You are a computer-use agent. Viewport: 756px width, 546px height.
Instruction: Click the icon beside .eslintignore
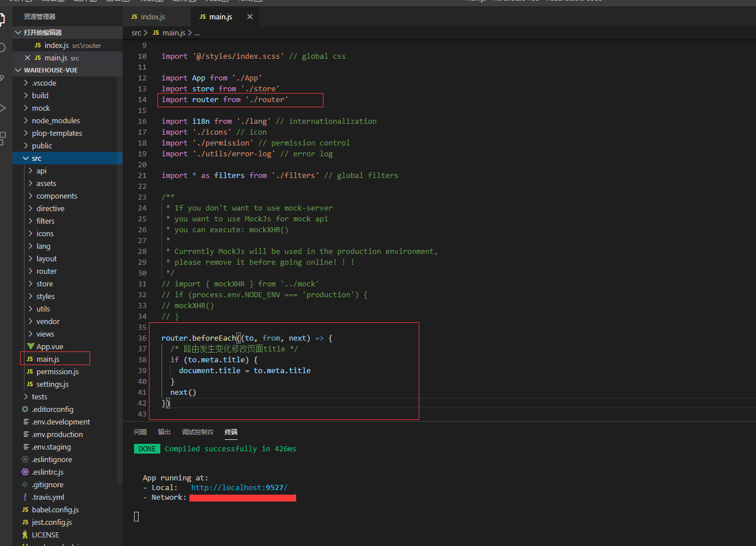coord(25,459)
